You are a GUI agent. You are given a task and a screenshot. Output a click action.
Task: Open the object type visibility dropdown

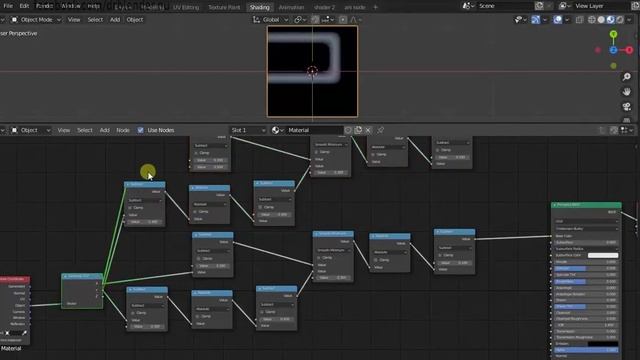pos(520,20)
